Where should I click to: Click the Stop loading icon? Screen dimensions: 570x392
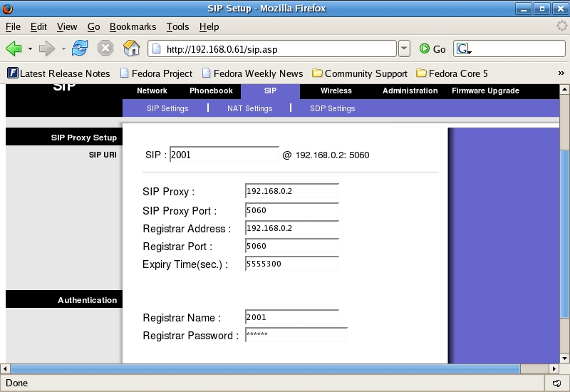pos(105,48)
